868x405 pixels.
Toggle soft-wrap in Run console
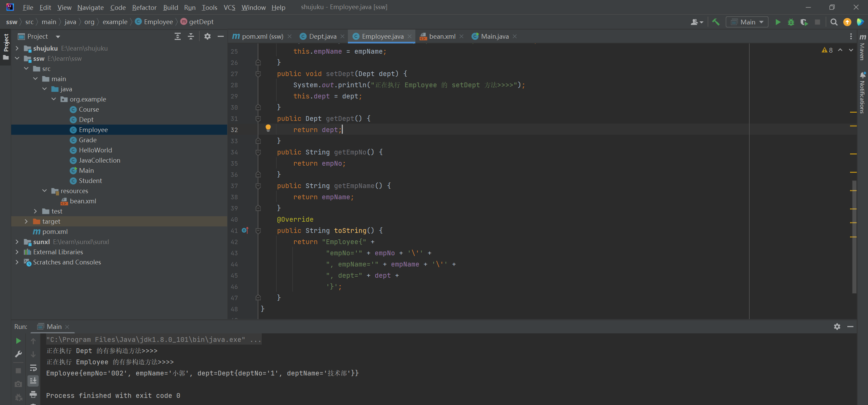(x=33, y=368)
